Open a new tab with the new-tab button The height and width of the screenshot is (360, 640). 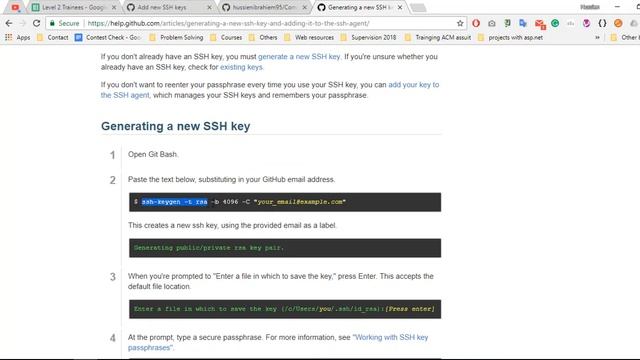[x=418, y=8]
